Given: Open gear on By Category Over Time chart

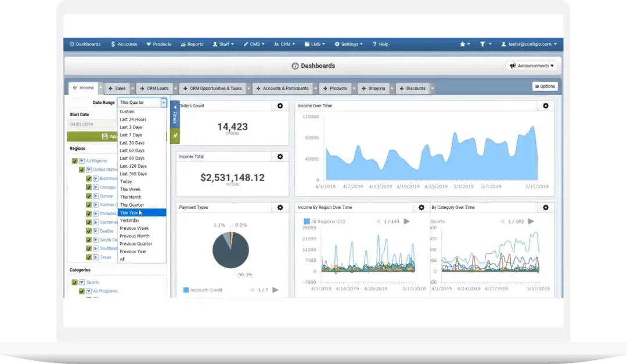Looking at the screenshot, I should point(545,208).
